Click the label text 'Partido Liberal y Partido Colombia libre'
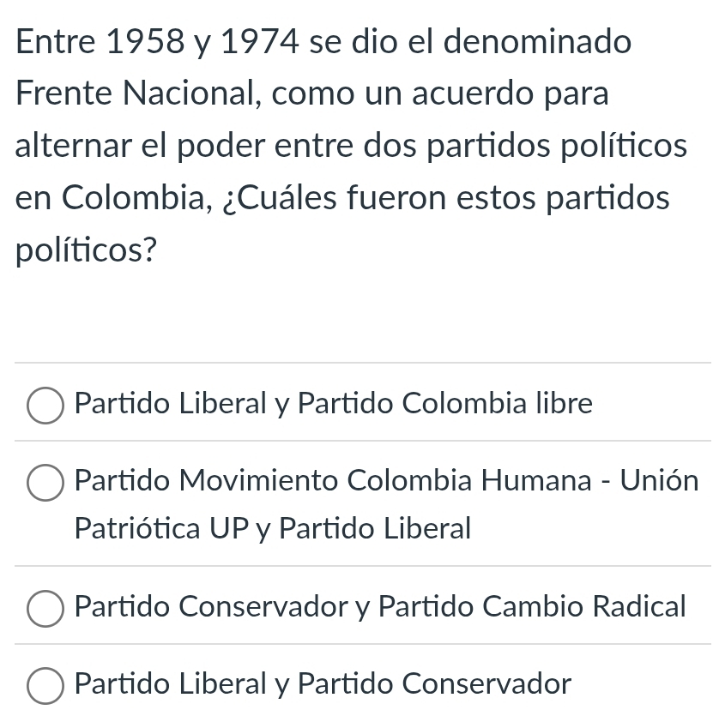The width and height of the screenshot is (713, 728). click(x=333, y=403)
